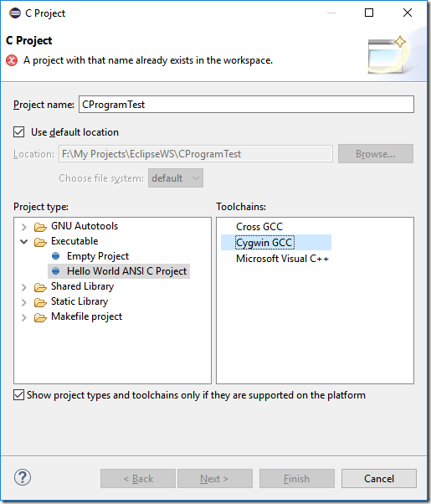The width and height of the screenshot is (431, 504).
Task: Maximize the C Project dialog window
Action: point(369,13)
